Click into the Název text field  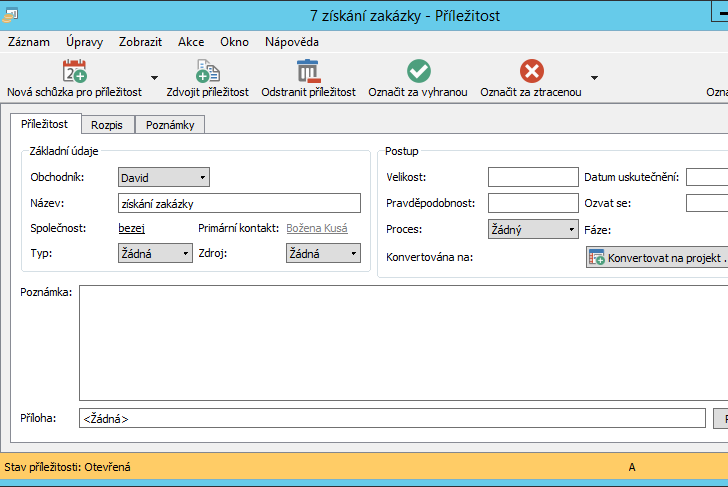(237, 203)
